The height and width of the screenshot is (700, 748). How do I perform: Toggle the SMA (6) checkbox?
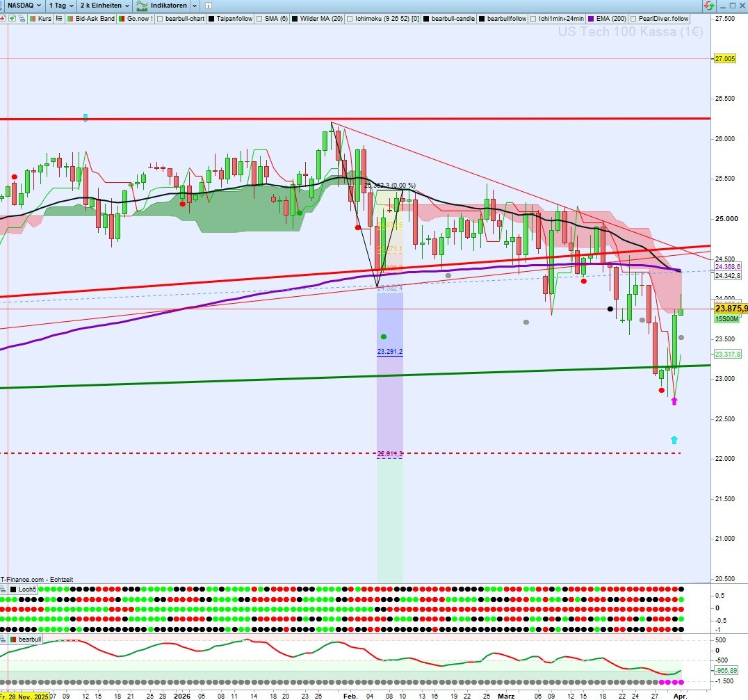(259, 18)
